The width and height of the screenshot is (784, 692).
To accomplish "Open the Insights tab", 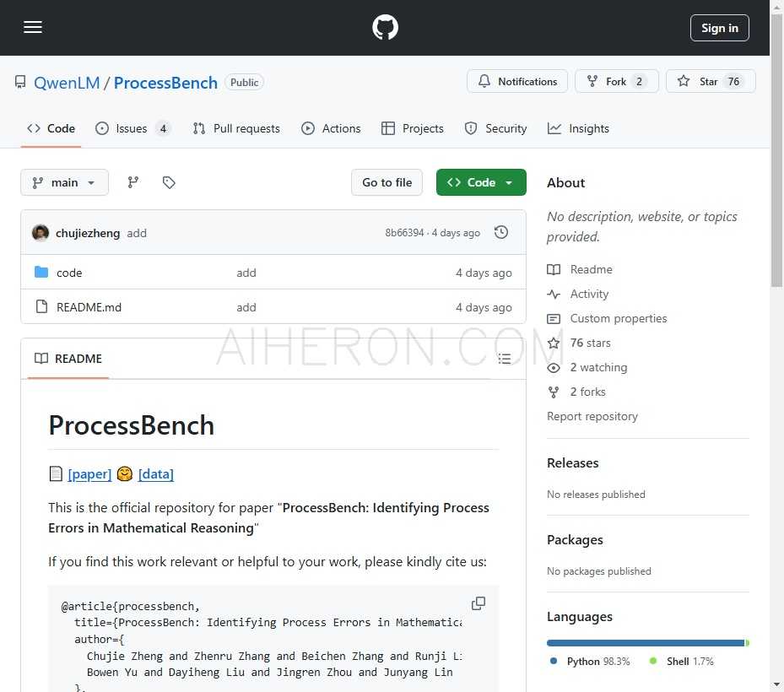I will (x=578, y=128).
